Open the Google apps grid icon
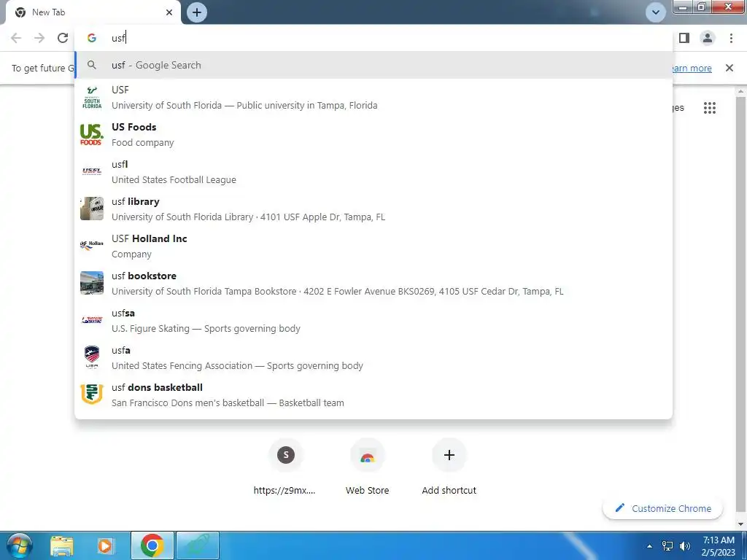The height and width of the screenshot is (560, 747). pyautogui.click(x=709, y=108)
